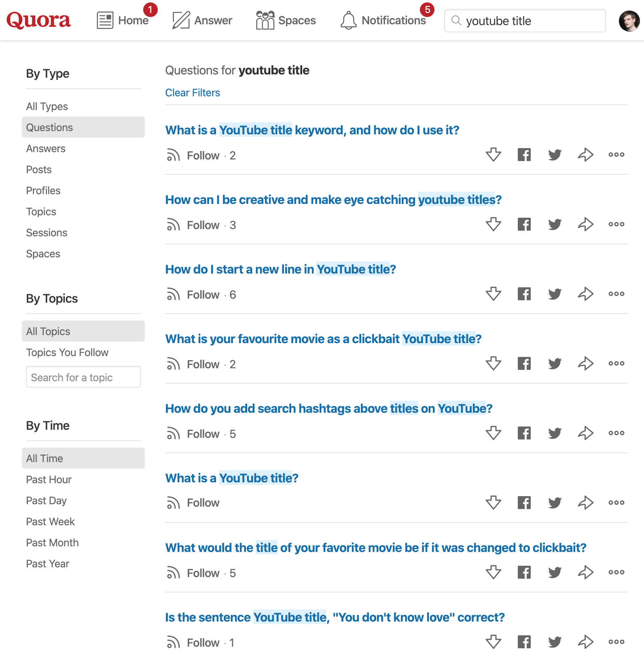The height and width of the screenshot is (658, 644).
Task: More options for 'You don't know love' question
Action: [x=616, y=642]
